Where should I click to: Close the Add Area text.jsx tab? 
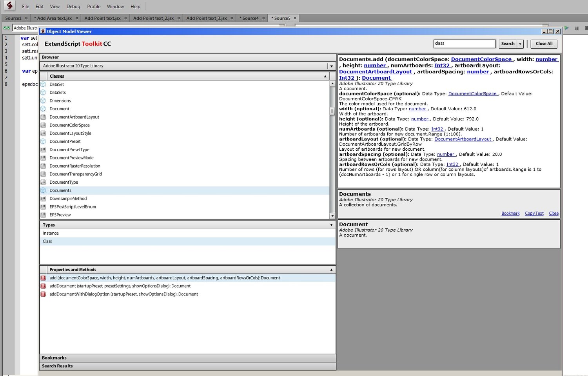(76, 18)
